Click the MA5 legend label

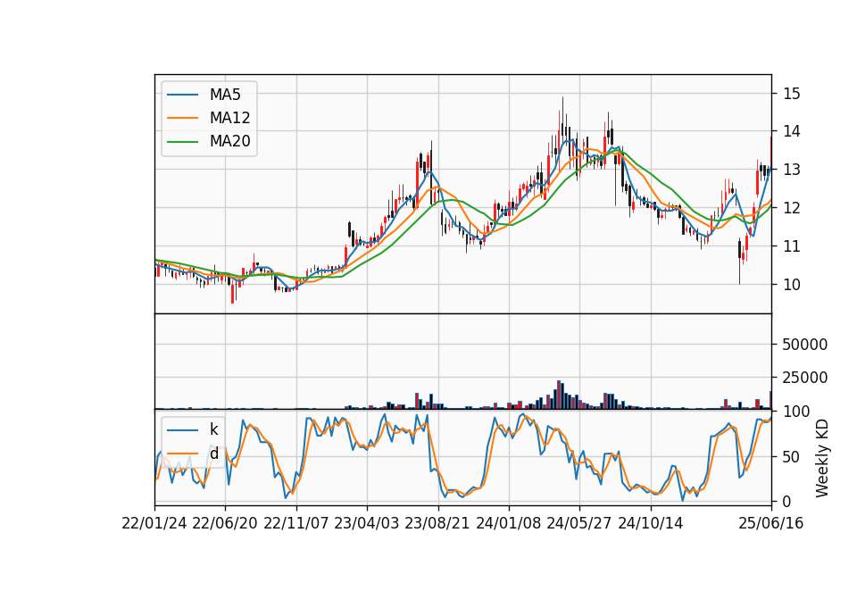(225, 95)
